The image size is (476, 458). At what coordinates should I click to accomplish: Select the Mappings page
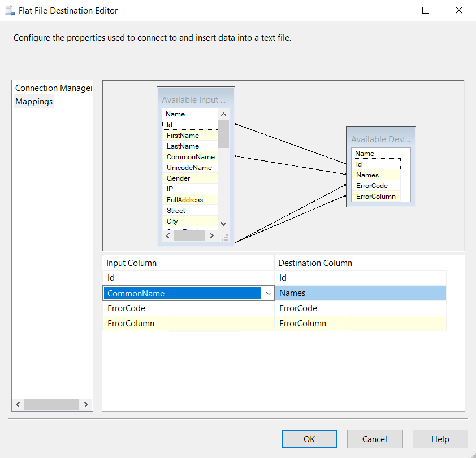34,102
